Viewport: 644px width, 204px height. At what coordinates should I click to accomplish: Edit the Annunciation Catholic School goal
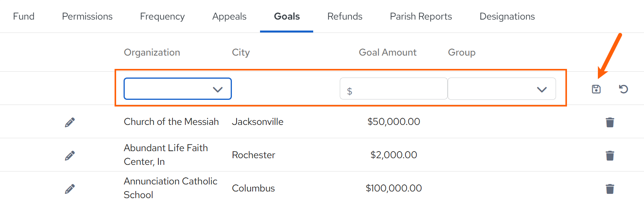coord(70,189)
